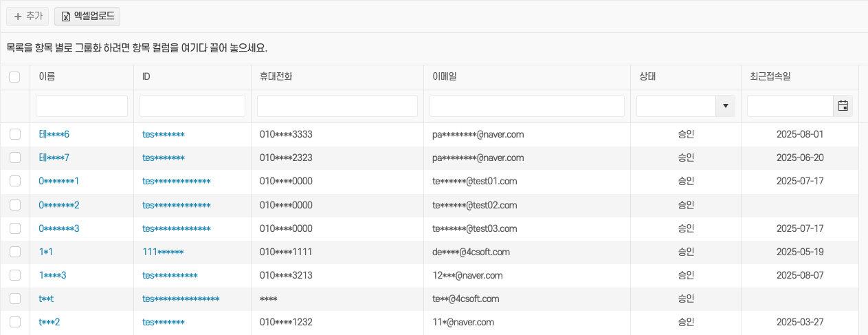The width and height of the screenshot is (868, 335).
Task: Open the name link t**t
Action: (x=46, y=299)
